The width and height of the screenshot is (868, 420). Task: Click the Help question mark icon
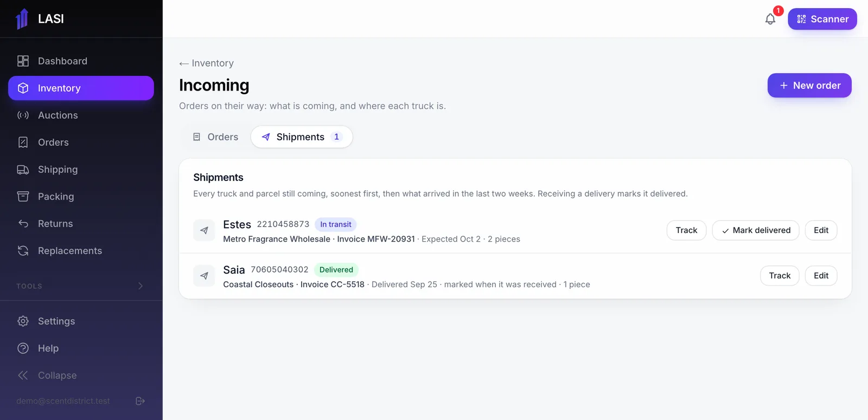23,348
